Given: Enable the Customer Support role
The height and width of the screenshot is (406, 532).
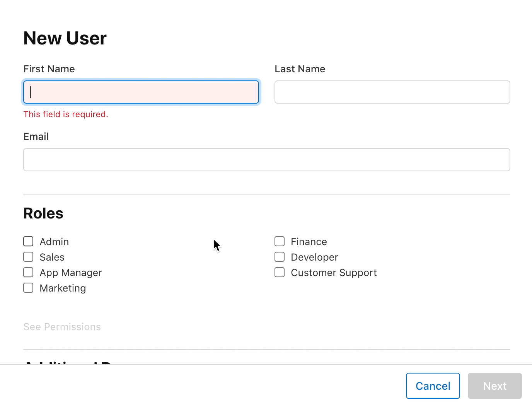Looking at the screenshot, I should (x=280, y=272).
